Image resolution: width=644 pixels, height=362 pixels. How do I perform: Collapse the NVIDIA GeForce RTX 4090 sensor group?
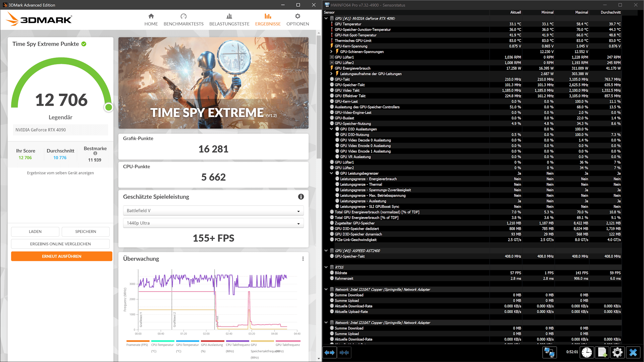326,18
